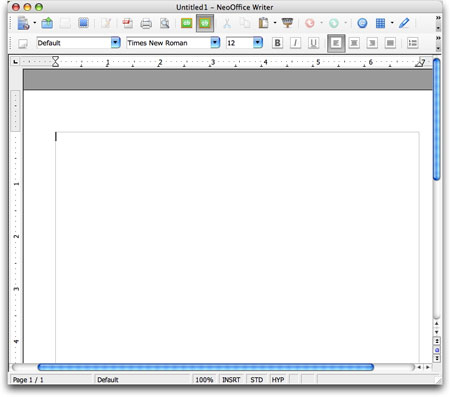The height and width of the screenshot is (397, 450).
Task: Expand Formatting toolbar overflow chevron
Action: tap(438, 38)
